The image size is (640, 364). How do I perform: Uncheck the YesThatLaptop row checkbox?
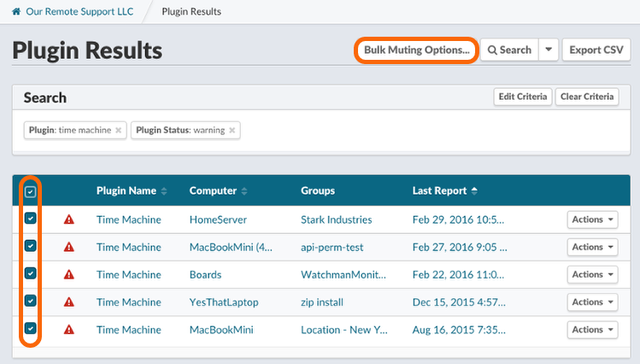[31, 301]
